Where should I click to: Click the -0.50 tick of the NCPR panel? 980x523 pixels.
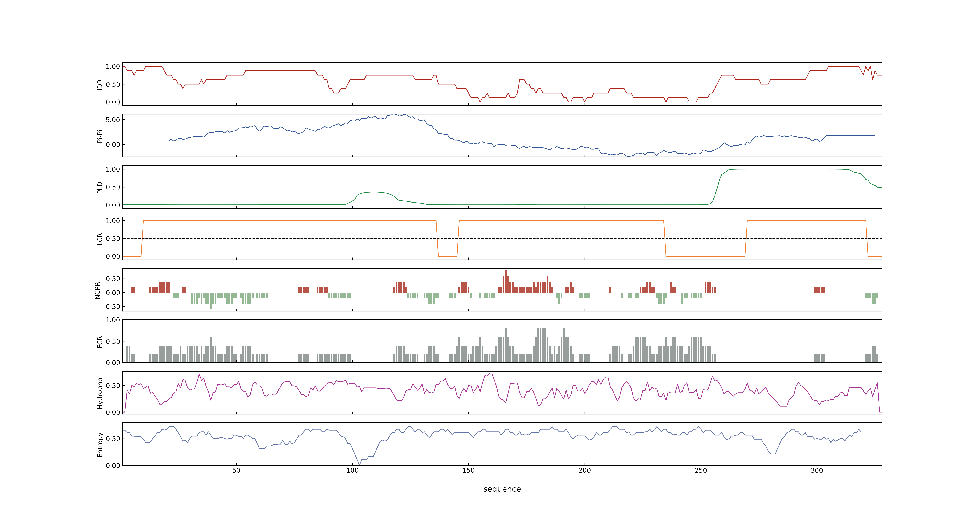click(x=112, y=307)
